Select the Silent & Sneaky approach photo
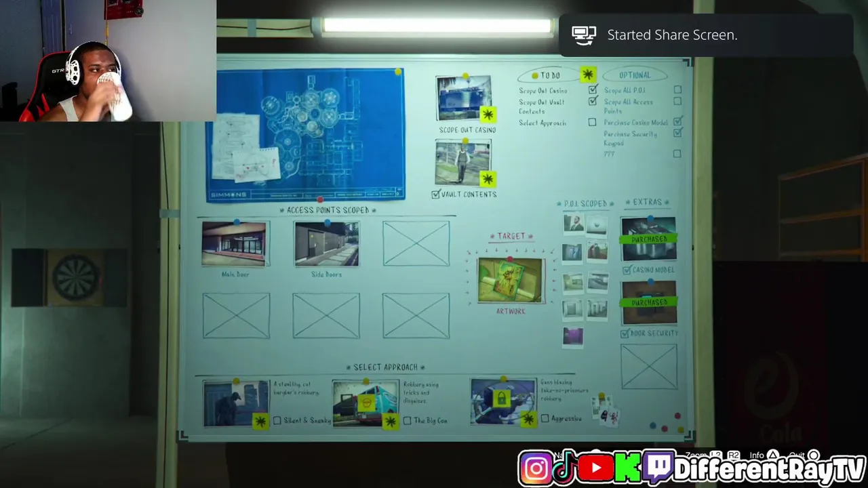 236,404
